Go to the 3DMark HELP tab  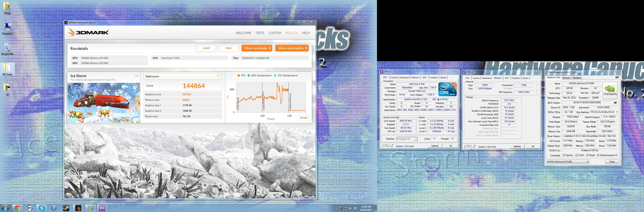[306, 33]
